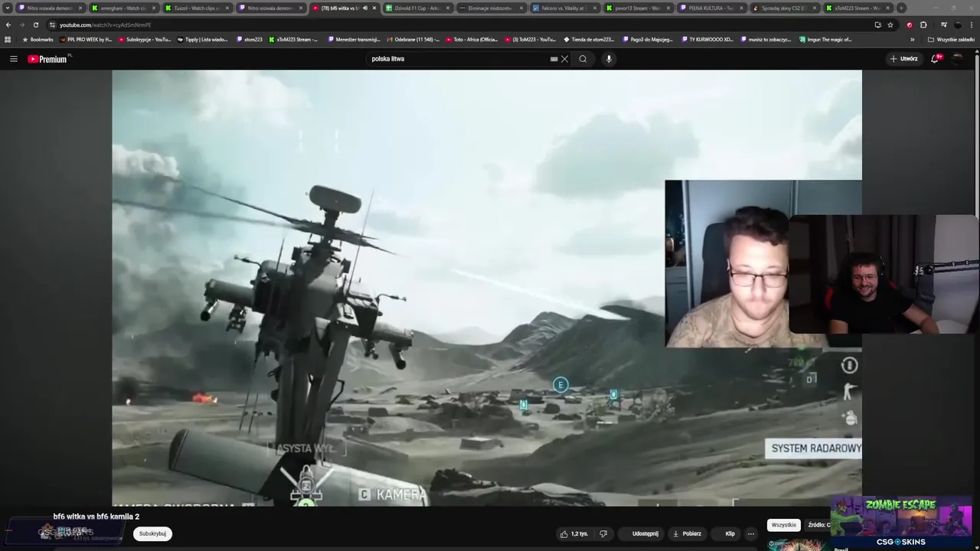Open the media control icon in the toolbar
The height and width of the screenshot is (551, 980).
[x=943, y=24]
